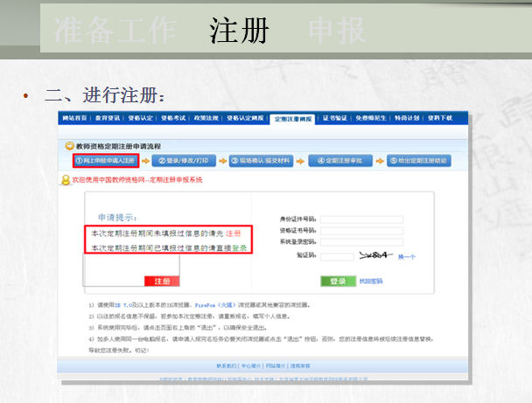The image size is (532, 403).
Task: Click 换一个 to refresh the captcha
Action: pyautogui.click(x=407, y=257)
